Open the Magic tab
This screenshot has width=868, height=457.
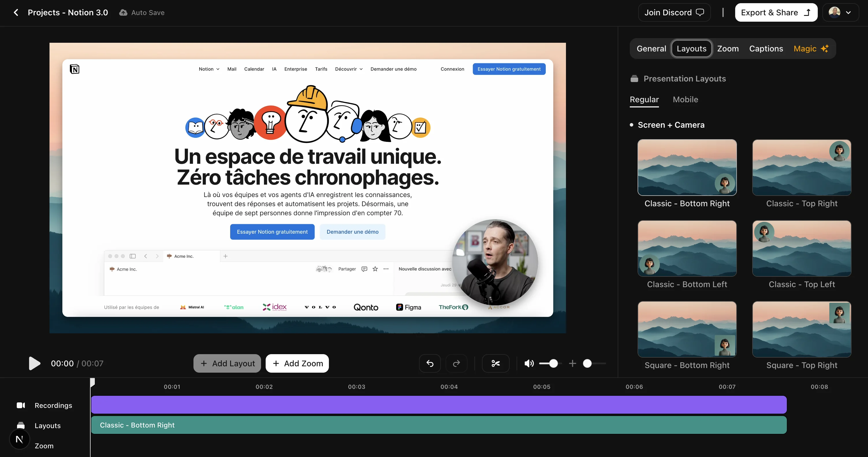pyautogui.click(x=810, y=49)
